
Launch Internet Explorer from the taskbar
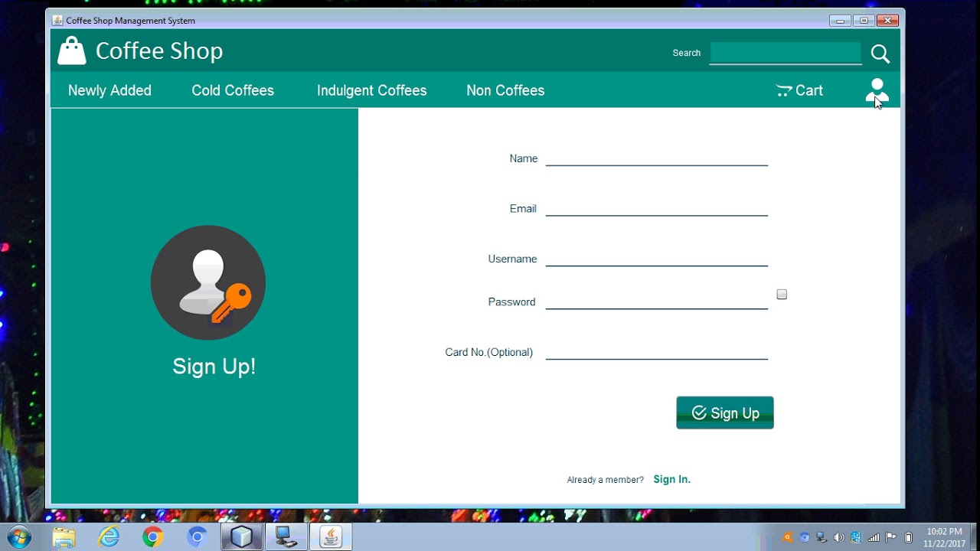tap(109, 538)
